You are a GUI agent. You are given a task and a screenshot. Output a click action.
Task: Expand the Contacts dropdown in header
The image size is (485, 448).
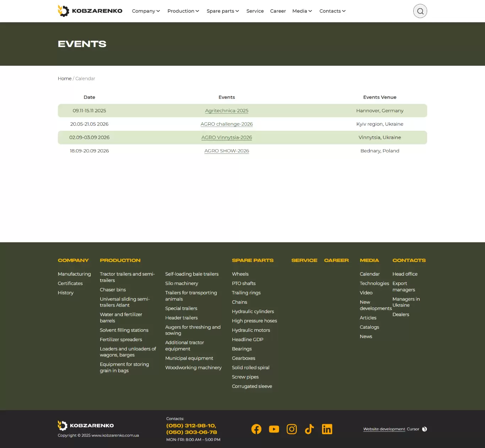coord(332,11)
